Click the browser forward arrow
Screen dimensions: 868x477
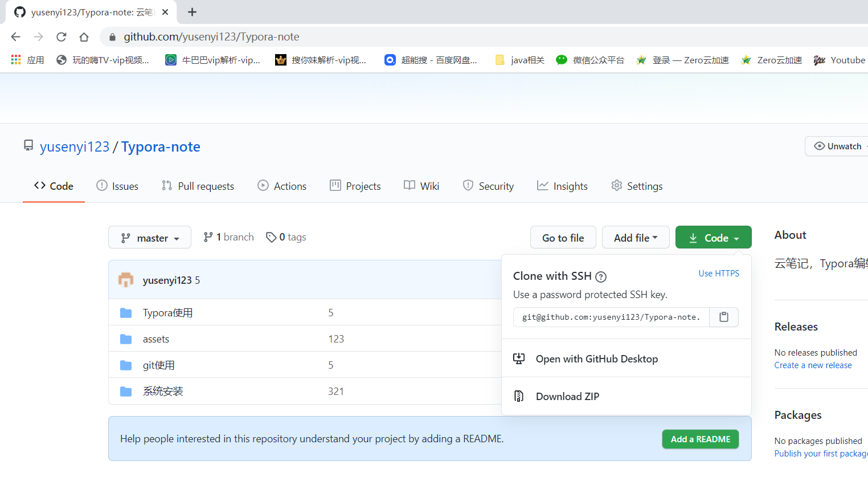[x=38, y=37]
